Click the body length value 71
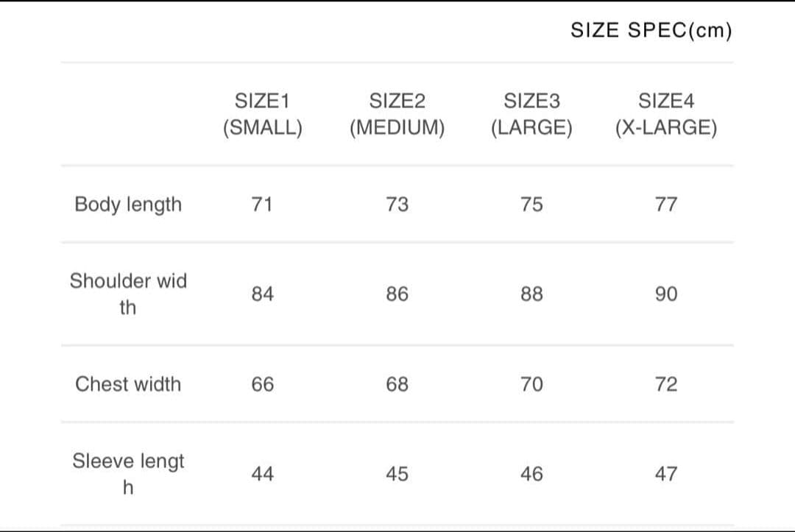Viewport: 795px width, 532px height. 262,205
